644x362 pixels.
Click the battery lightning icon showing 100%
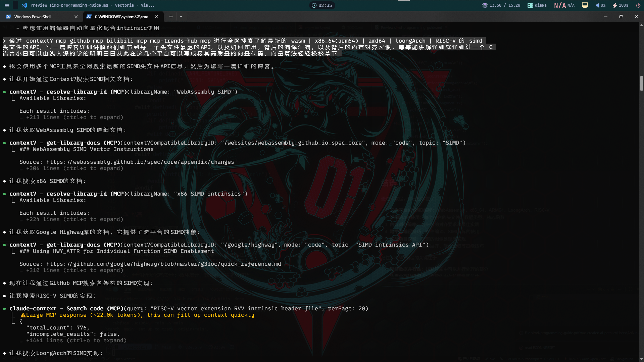coord(614,5)
